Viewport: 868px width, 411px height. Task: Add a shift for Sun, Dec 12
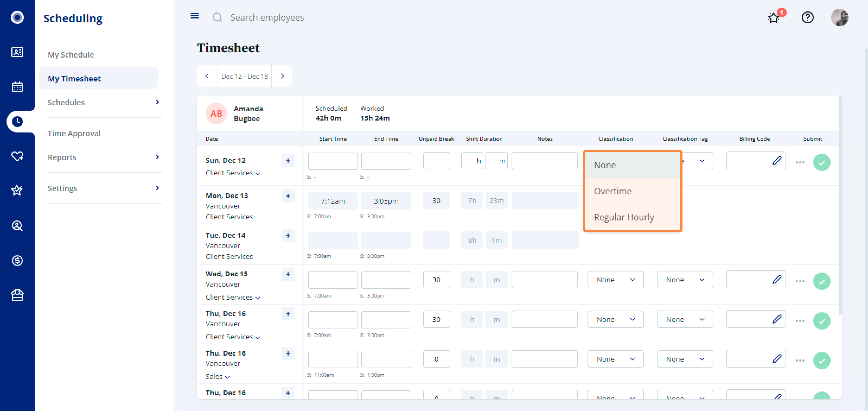click(288, 161)
